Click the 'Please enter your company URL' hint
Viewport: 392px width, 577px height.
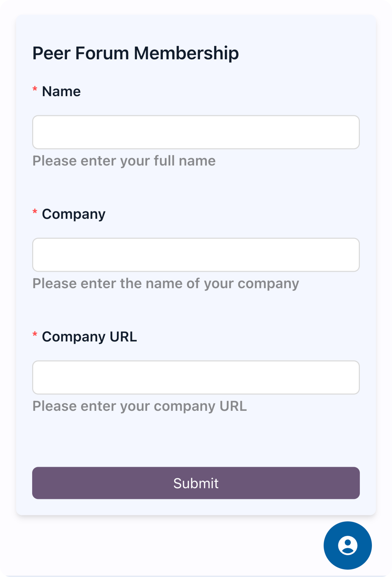tap(140, 406)
